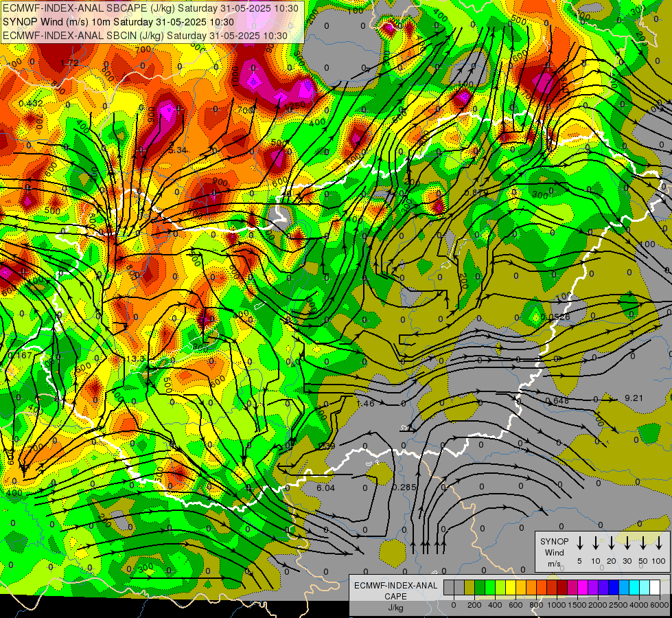Click the wind legend's '50' speed label
This screenshot has height=618, width=672.
tap(643, 561)
